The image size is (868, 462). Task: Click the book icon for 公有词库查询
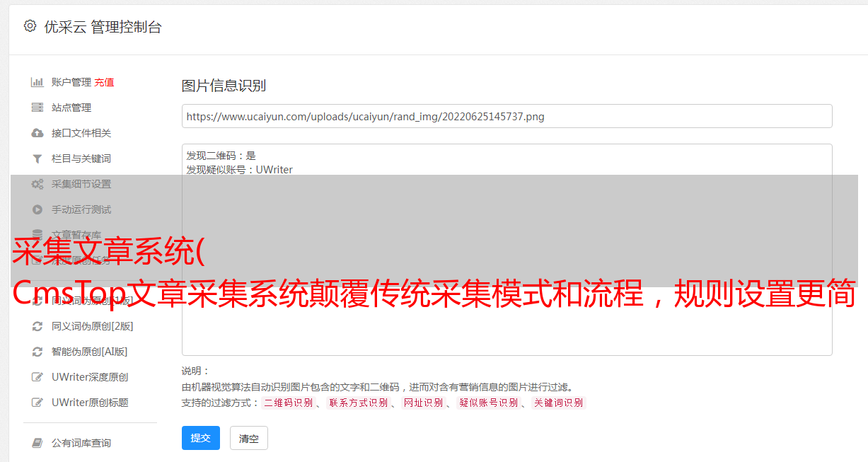37,443
